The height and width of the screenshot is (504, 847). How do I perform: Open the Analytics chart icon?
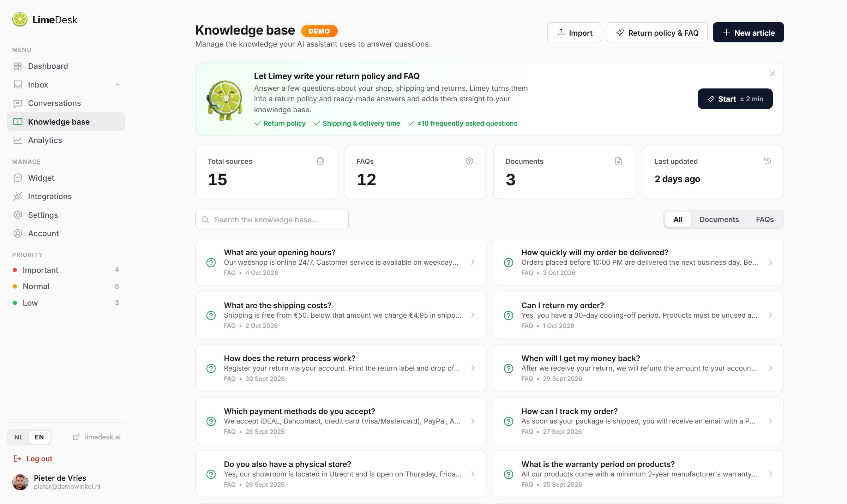pos(18,140)
